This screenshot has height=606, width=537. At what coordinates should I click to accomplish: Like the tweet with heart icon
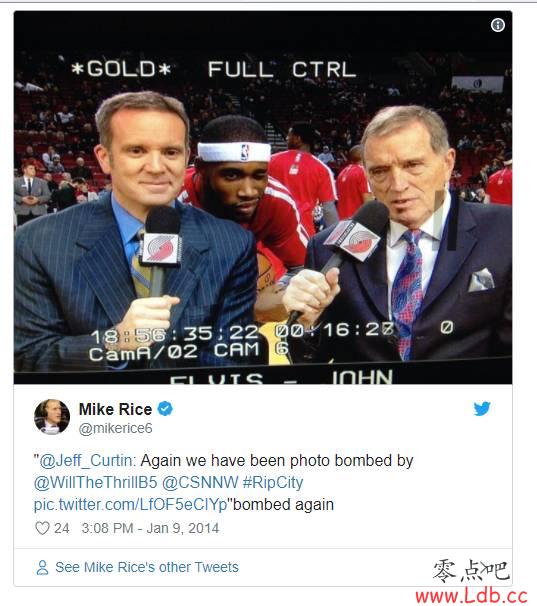tap(42, 528)
